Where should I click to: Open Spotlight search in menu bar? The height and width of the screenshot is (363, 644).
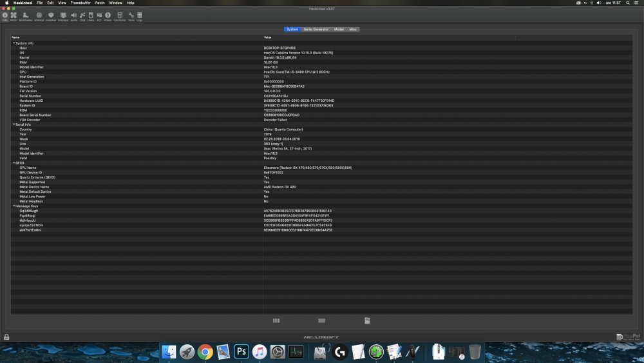[627, 3]
